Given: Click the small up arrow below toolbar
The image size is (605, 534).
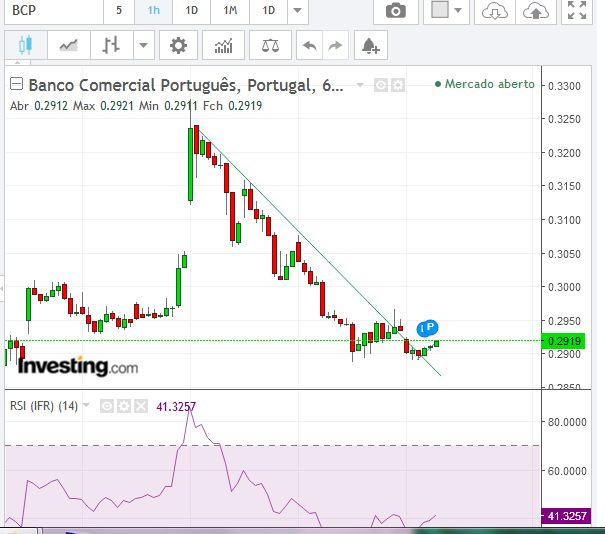Looking at the screenshot, I should [x=17, y=62].
